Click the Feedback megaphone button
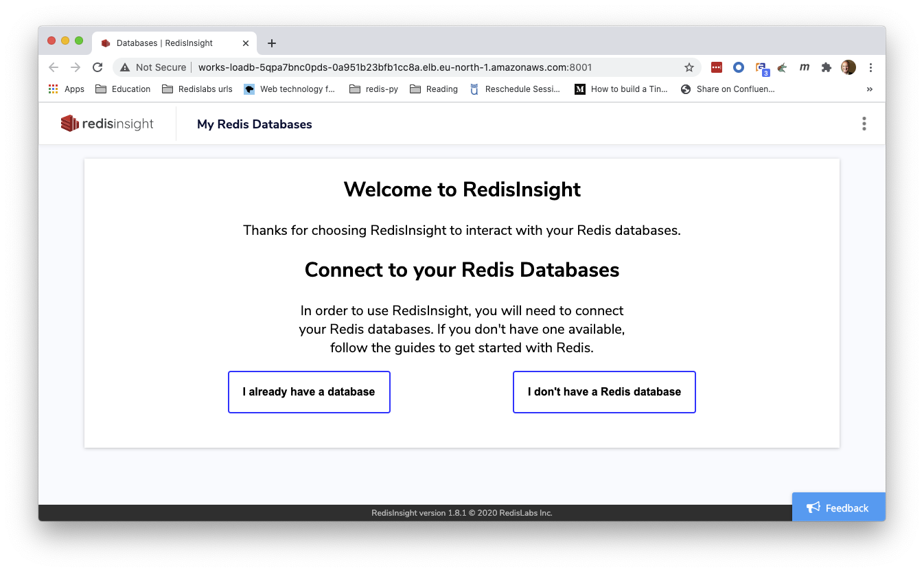 (x=838, y=507)
